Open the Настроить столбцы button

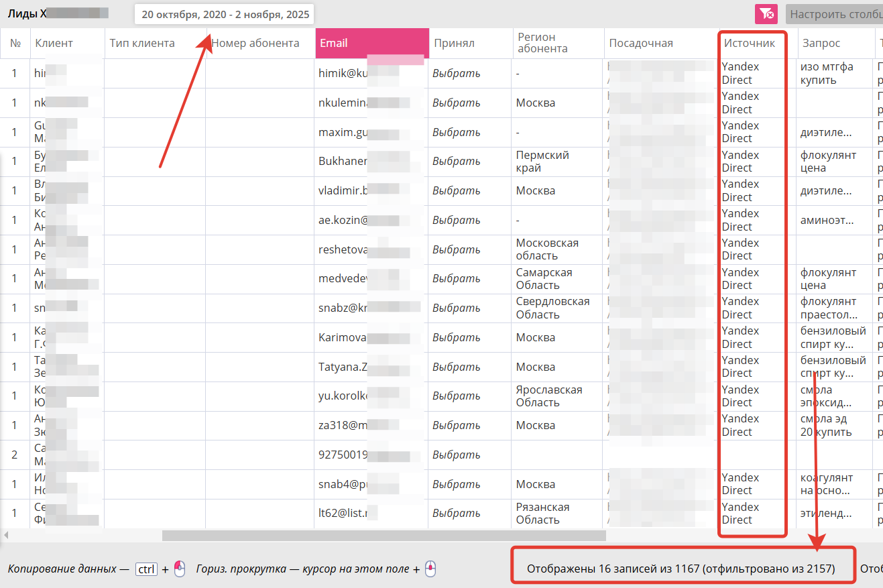[x=834, y=14]
